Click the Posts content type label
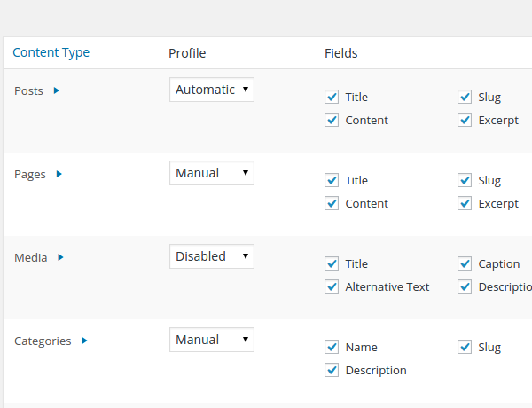This screenshot has width=532, height=408. pos(29,90)
